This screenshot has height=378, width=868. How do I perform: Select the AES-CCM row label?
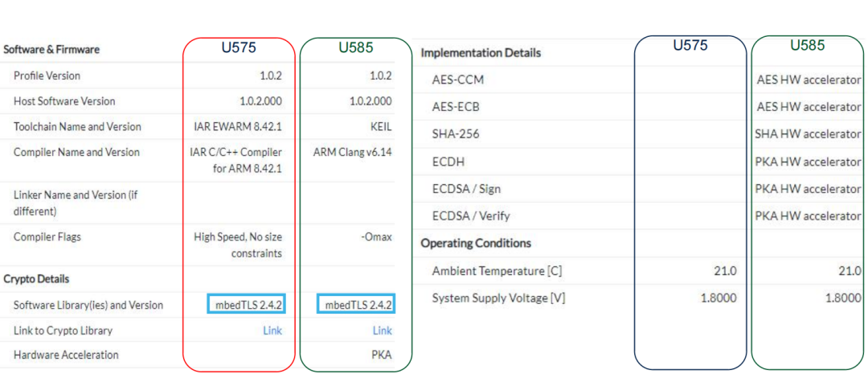[457, 80]
